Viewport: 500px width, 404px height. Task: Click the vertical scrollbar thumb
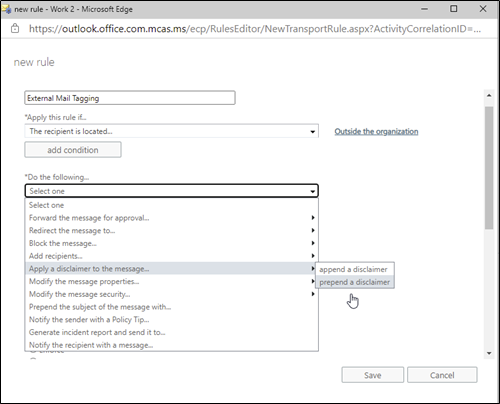489,168
